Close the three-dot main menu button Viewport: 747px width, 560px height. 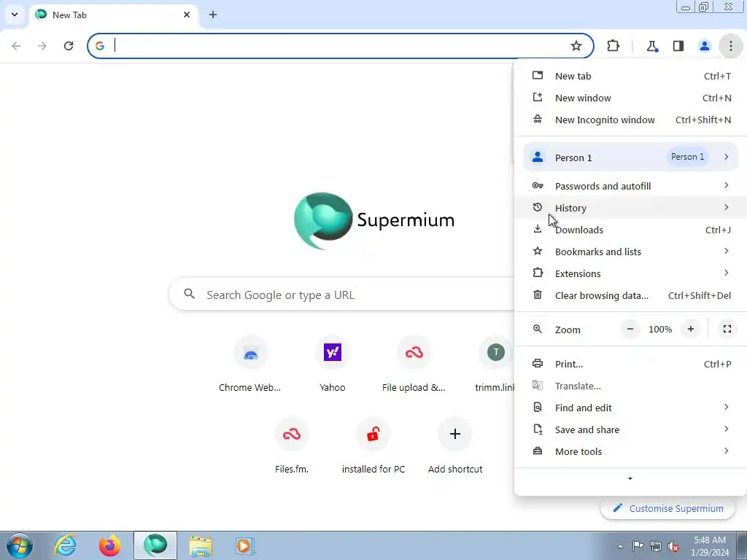tap(730, 46)
